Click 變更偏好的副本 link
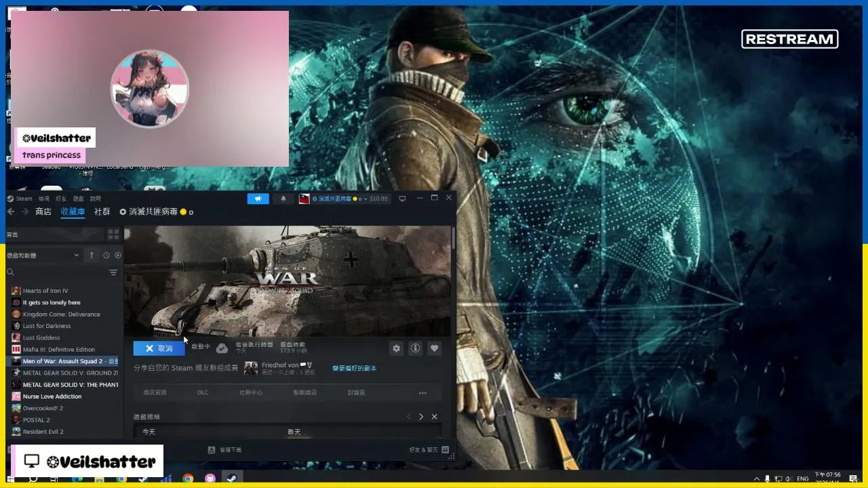 [x=354, y=368]
